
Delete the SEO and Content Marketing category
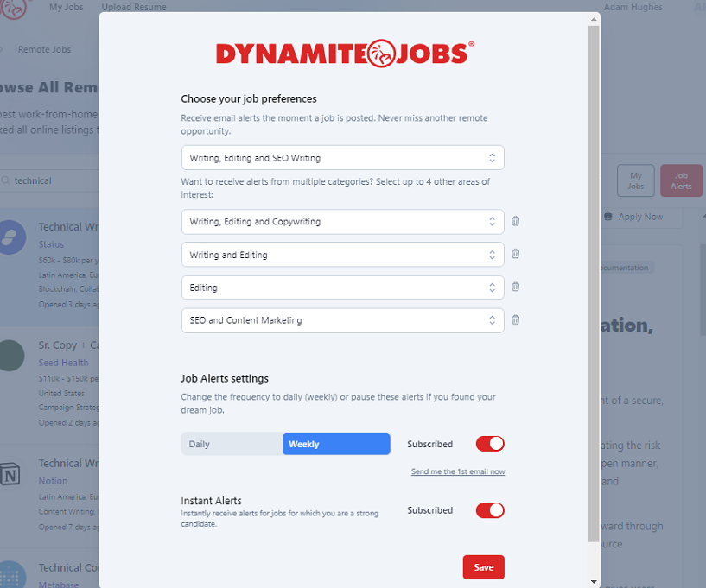pyautogui.click(x=516, y=319)
